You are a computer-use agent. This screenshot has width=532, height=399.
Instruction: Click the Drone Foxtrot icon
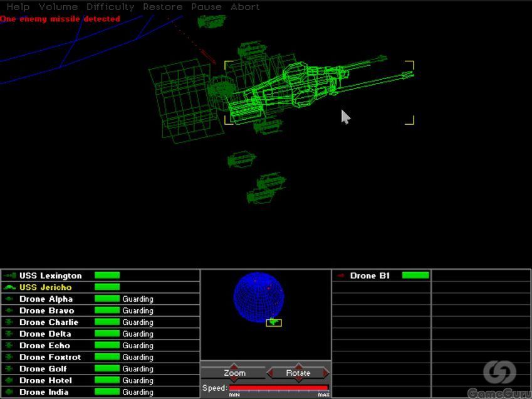[x=9, y=357]
